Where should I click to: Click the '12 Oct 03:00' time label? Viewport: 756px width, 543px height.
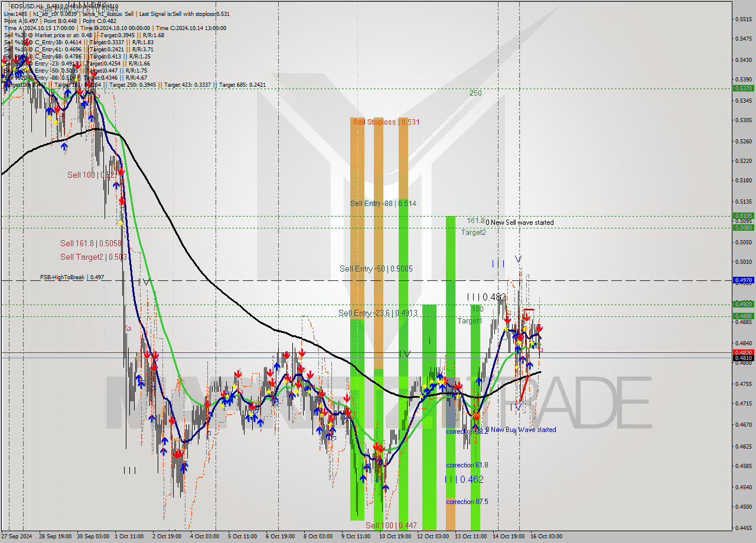click(433, 537)
